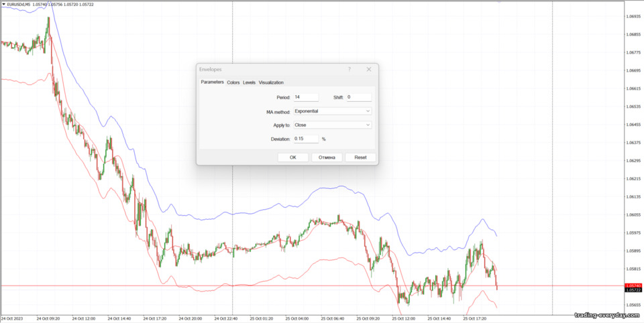Click the 1.06935 price axis label
Screen dimensions: 644x323
pyautogui.click(x=634, y=17)
